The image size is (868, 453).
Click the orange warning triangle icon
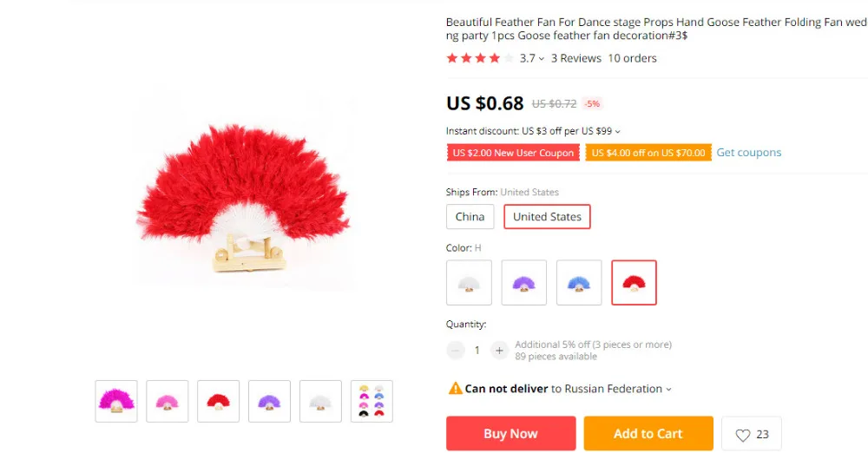coord(455,388)
